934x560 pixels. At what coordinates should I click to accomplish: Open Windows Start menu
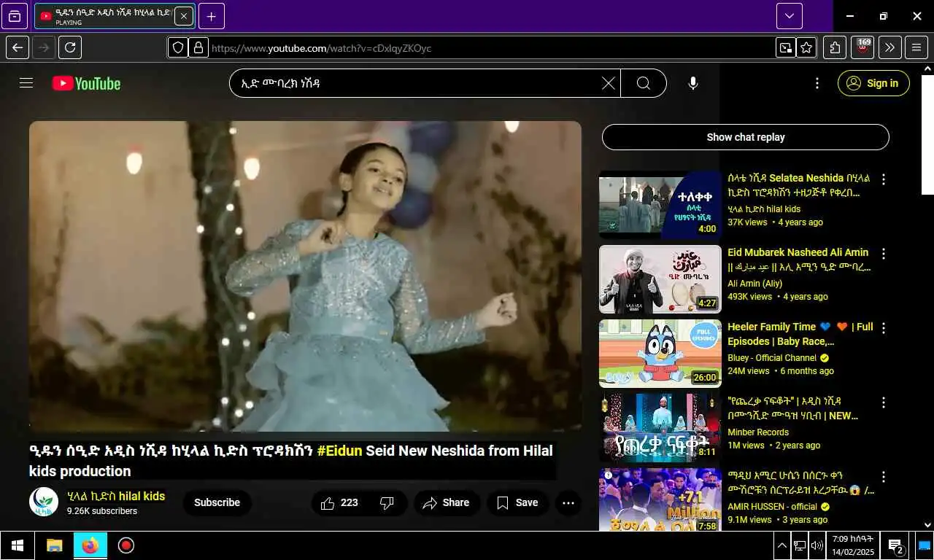click(x=18, y=545)
